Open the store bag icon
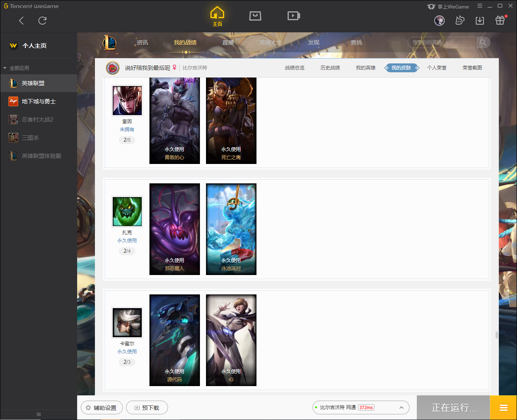The width and height of the screenshot is (517, 420). coord(255,16)
